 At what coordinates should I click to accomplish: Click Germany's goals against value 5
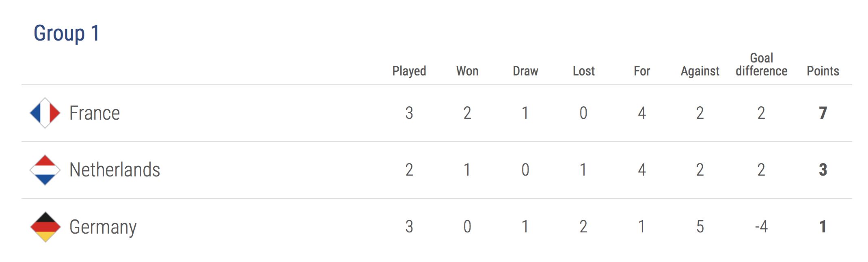click(700, 227)
